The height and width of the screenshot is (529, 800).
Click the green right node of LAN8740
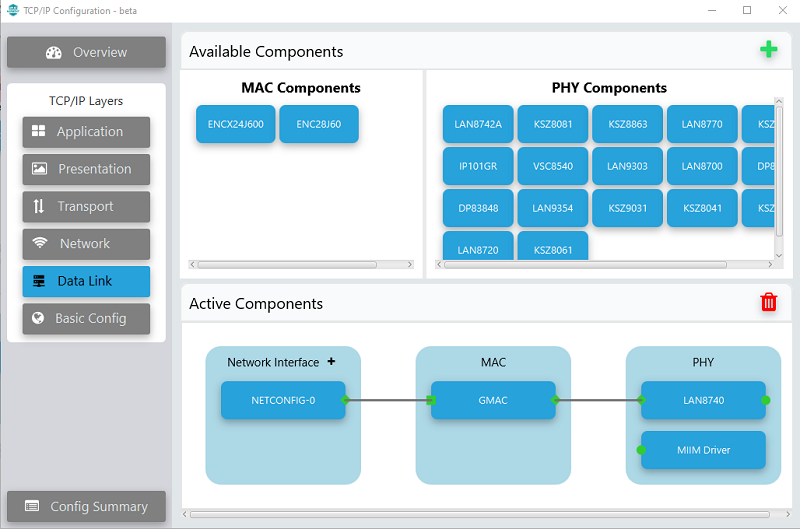click(x=765, y=400)
